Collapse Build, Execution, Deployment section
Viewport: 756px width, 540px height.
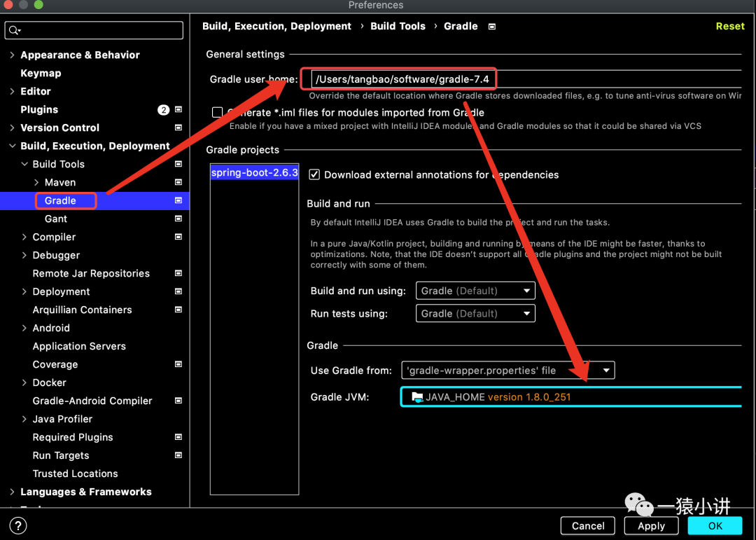[x=12, y=146]
